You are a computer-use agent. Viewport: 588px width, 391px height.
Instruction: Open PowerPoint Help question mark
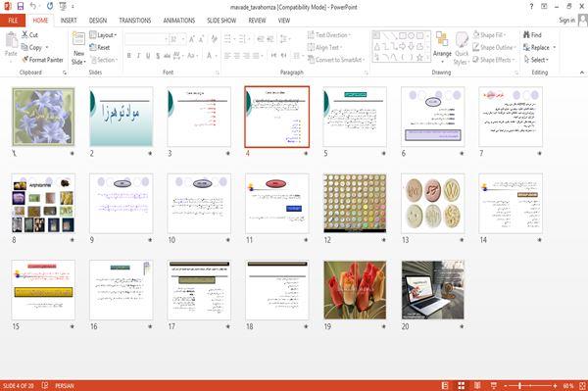coord(531,7)
